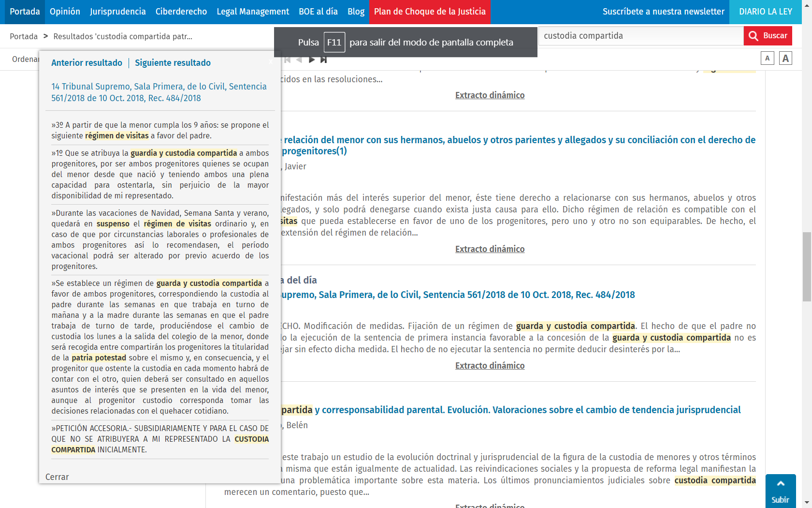Click popup excerpt '»Se establece un régimen de guarda'
Screen dimensions: 812x508
(160, 347)
